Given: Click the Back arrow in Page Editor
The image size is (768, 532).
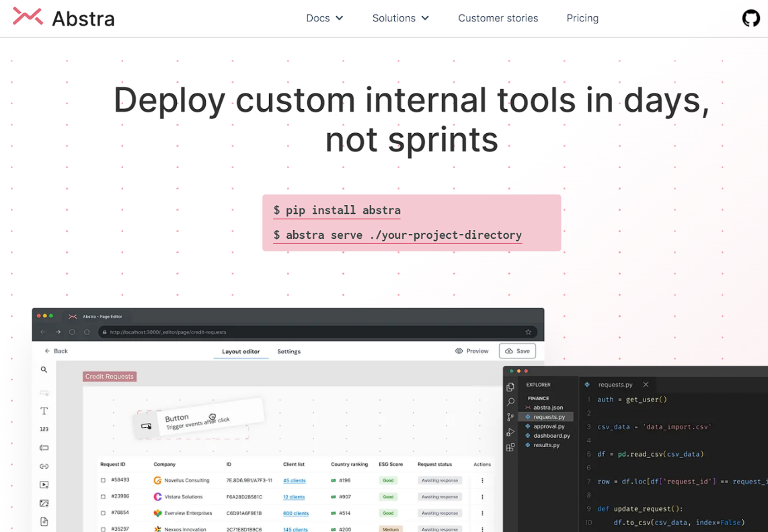Looking at the screenshot, I should point(56,351).
